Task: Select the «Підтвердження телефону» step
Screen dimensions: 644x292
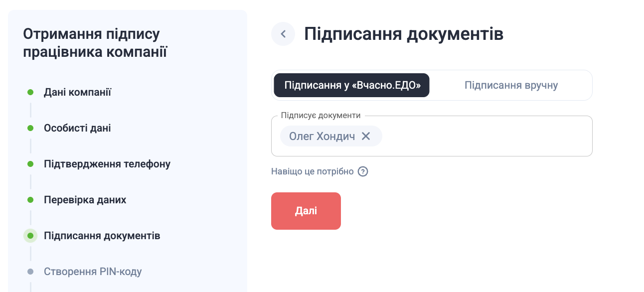Action: click(107, 164)
